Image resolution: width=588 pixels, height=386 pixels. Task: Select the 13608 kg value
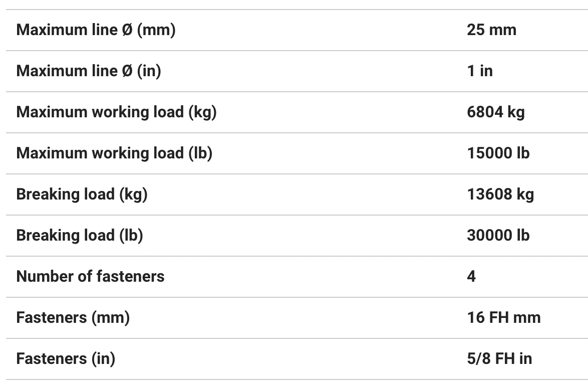click(500, 195)
